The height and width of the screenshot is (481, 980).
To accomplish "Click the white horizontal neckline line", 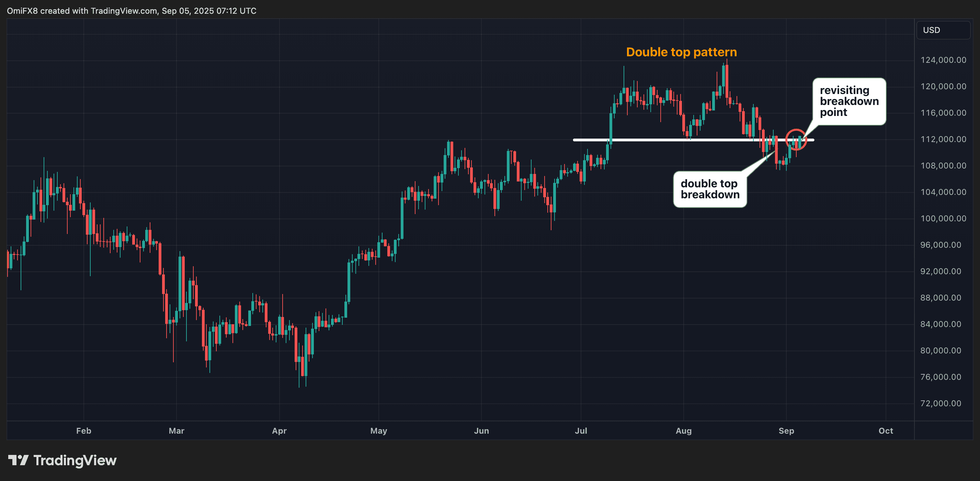I will pyautogui.click(x=647, y=140).
